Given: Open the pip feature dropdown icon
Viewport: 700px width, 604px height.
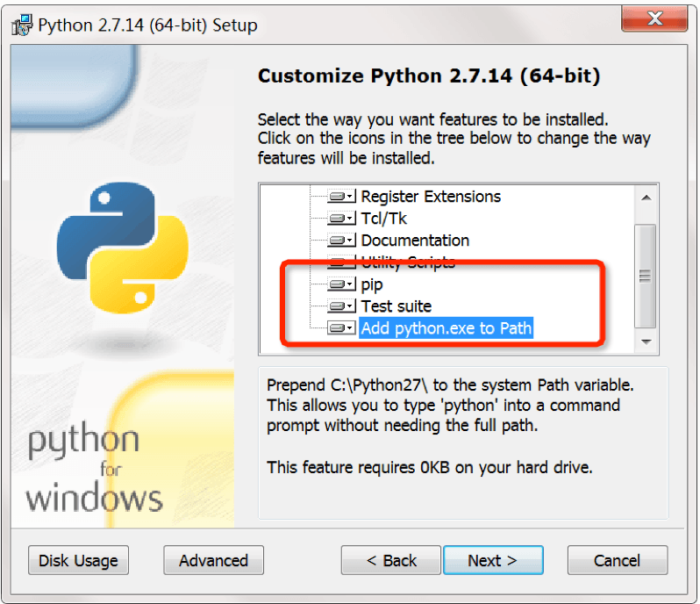Looking at the screenshot, I should pos(341,284).
